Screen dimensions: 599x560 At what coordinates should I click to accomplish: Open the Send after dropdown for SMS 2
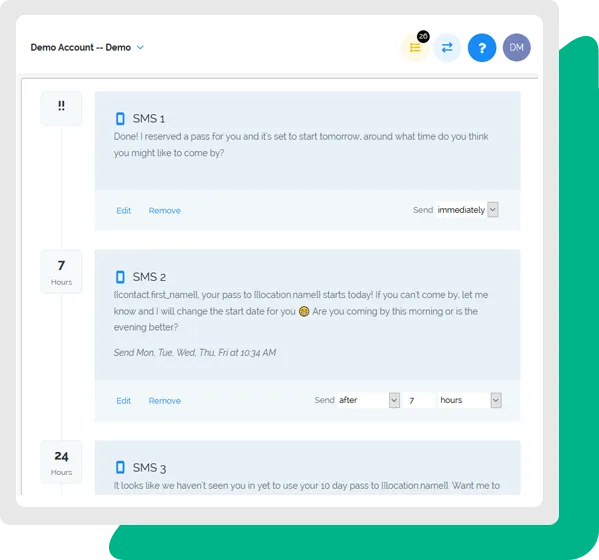368,400
